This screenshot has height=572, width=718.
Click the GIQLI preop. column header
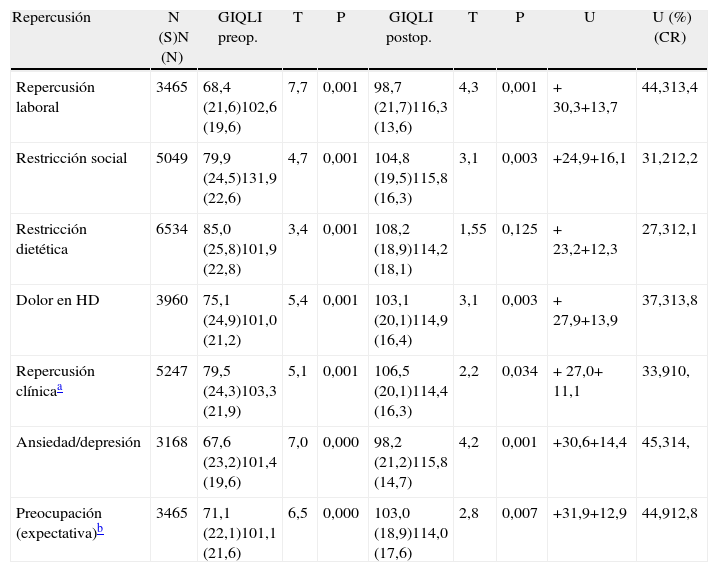click(x=237, y=27)
